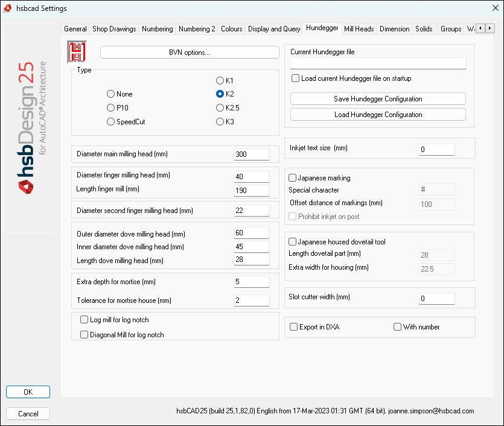Click the hsbcad title bar icon
The height and width of the screenshot is (426, 504).
[8, 8]
